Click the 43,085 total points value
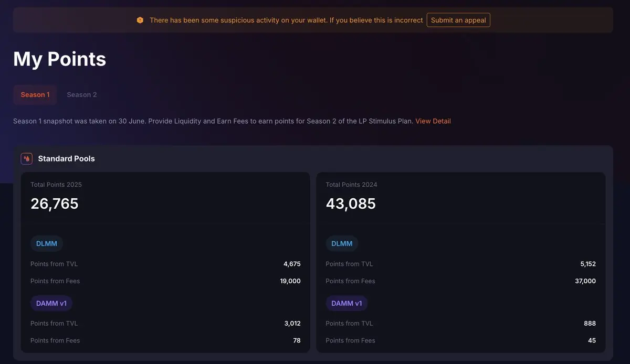The width and height of the screenshot is (630, 364). click(x=351, y=204)
